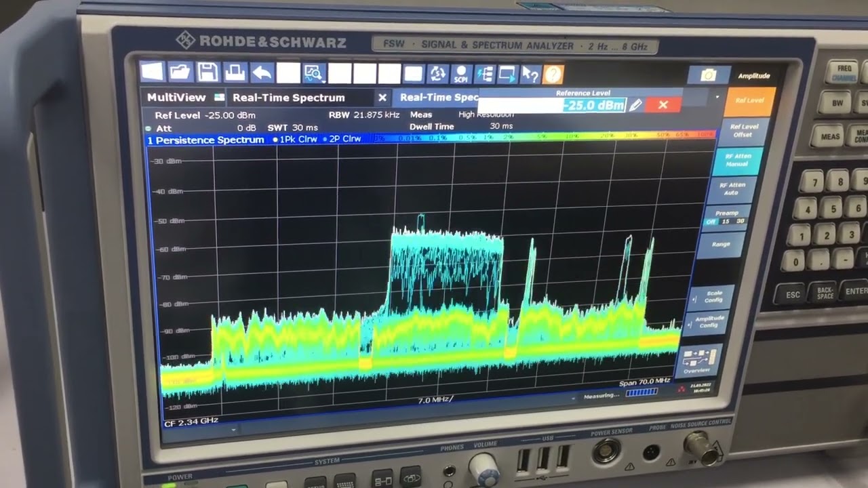This screenshot has height=488, width=868.
Task: Open file via the folder icon
Action: tap(180, 72)
